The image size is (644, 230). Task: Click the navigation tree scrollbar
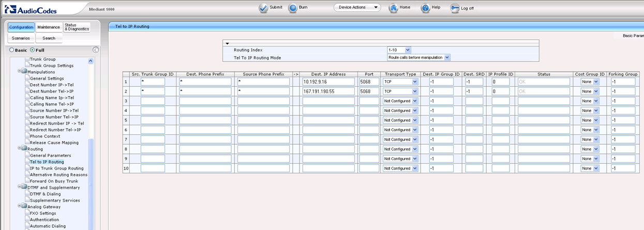[91, 183]
